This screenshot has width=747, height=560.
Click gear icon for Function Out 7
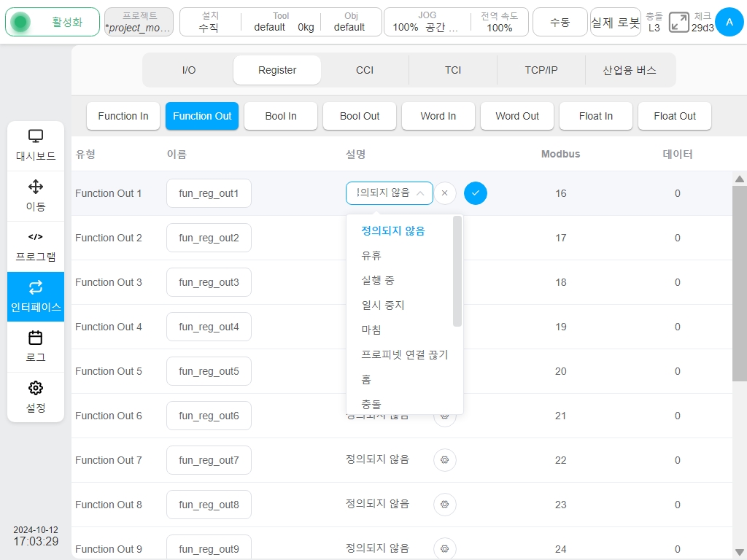444,460
